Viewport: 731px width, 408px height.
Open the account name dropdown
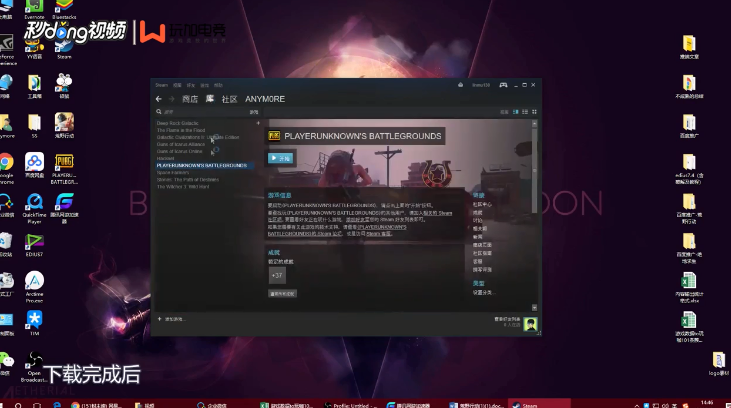coord(481,85)
